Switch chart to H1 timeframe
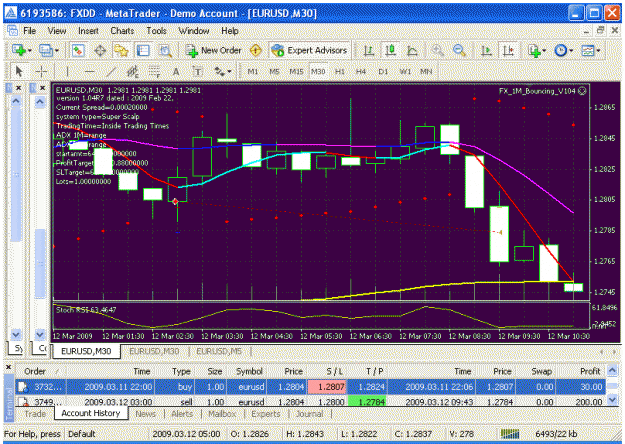This screenshot has width=625, height=444. click(340, 71)
